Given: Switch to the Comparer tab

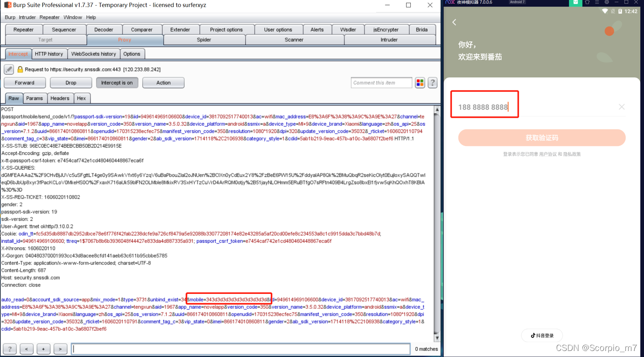Looking at the screenshot, I should 141,30.
